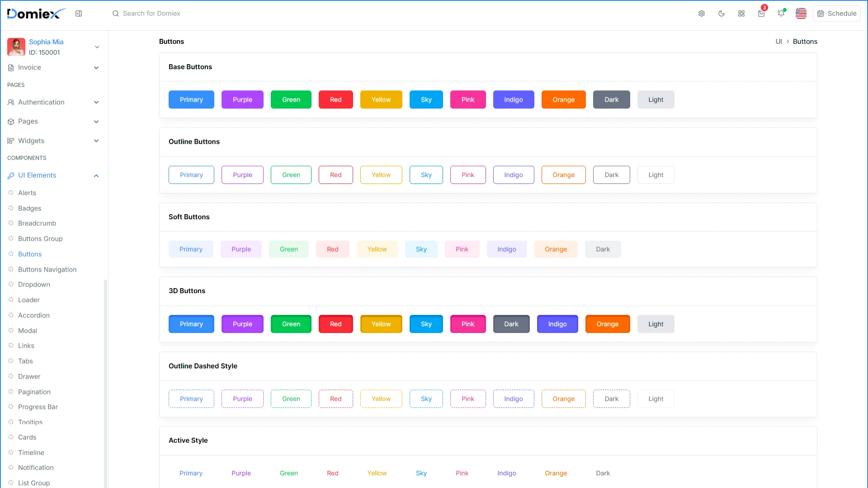
Task: Expand the Widgets menu chevron
Action: 96,141
